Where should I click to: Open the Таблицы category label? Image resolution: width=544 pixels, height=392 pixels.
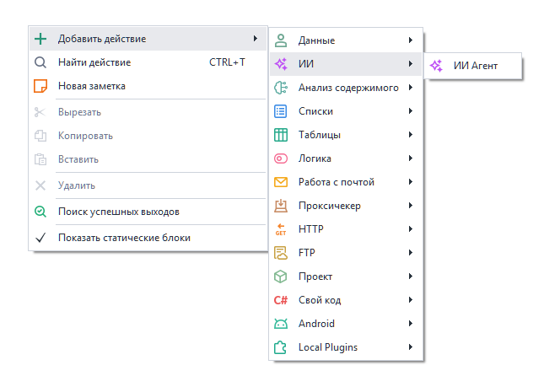tap(320, 135)
